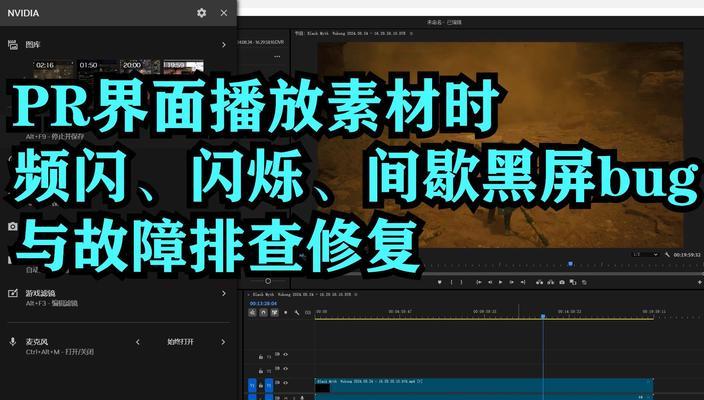
Task: Toggle V1 source patching blue button
Action: pyautogui.click(x=252, y=385)
